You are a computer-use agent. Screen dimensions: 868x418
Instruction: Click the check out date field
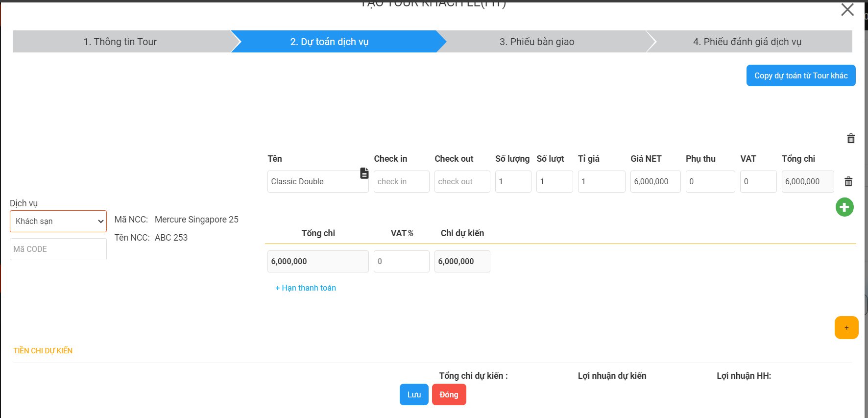[x=461, y=182]
